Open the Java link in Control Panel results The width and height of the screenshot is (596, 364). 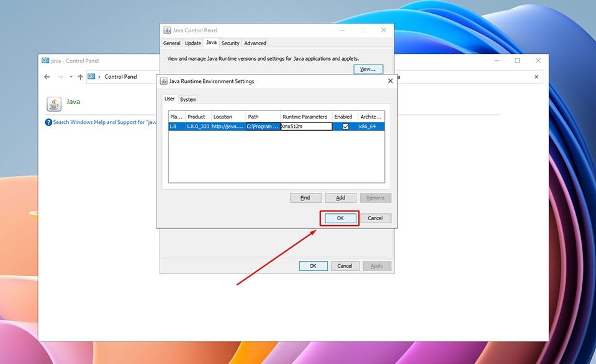(x=73, y=102)
